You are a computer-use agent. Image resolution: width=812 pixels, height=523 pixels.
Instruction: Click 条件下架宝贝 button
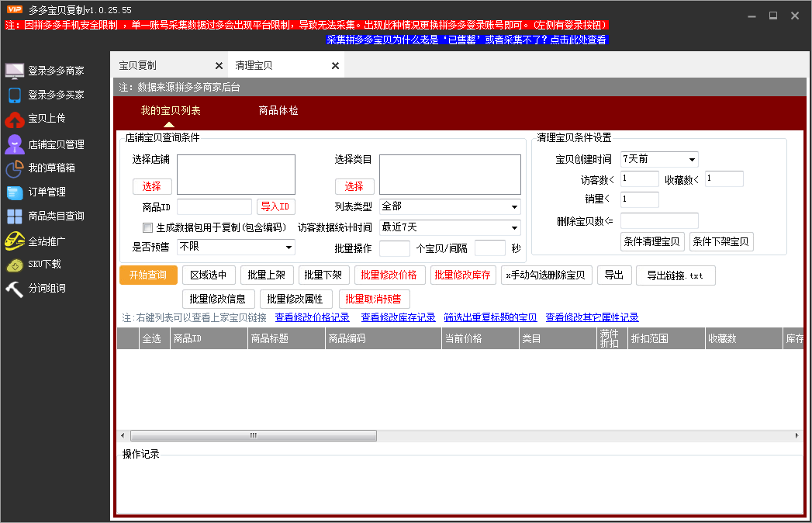click(721, 241)
